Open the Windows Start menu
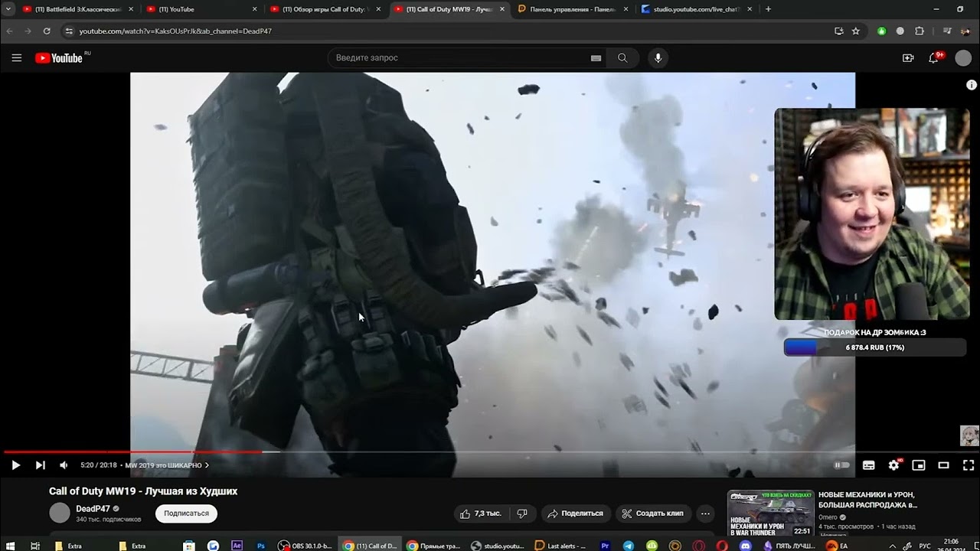 point(11,546)
